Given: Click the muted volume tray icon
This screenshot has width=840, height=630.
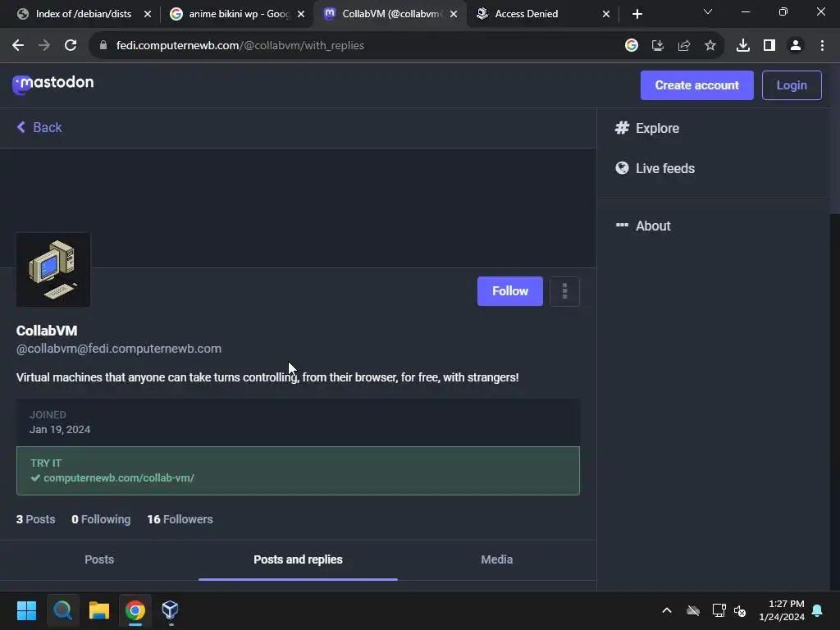Looking at the screenshot, I should coord(740,610).
